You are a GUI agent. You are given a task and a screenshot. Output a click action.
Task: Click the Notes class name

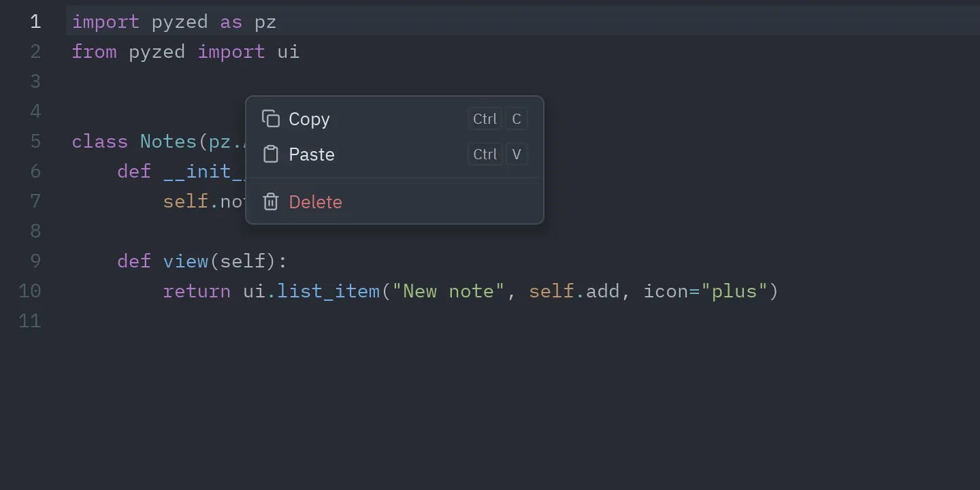[x=168, y=142]
